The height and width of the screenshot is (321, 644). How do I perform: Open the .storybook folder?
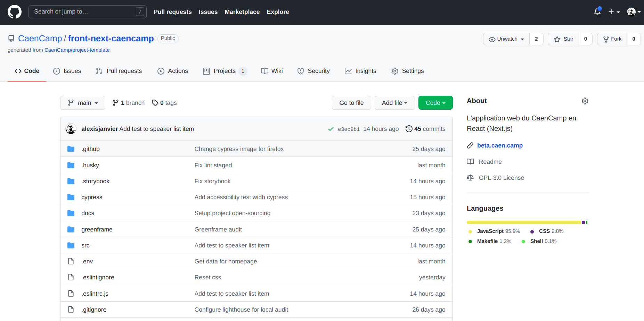tap(96, 181)
